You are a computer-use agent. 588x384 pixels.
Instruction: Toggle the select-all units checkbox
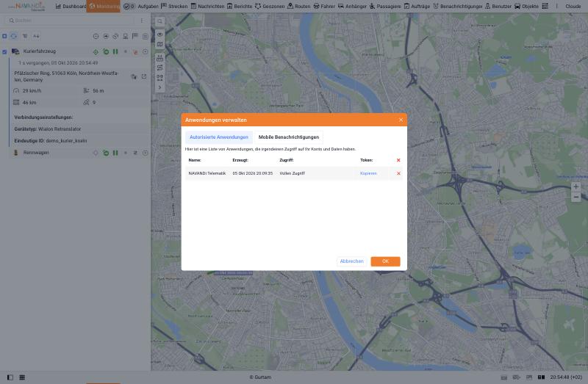click(4, 36)
